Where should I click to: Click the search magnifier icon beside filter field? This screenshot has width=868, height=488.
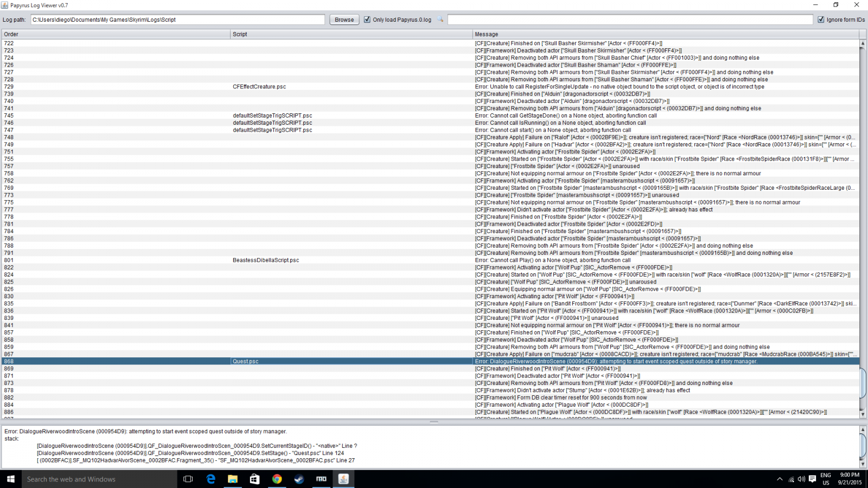[441, 20]
